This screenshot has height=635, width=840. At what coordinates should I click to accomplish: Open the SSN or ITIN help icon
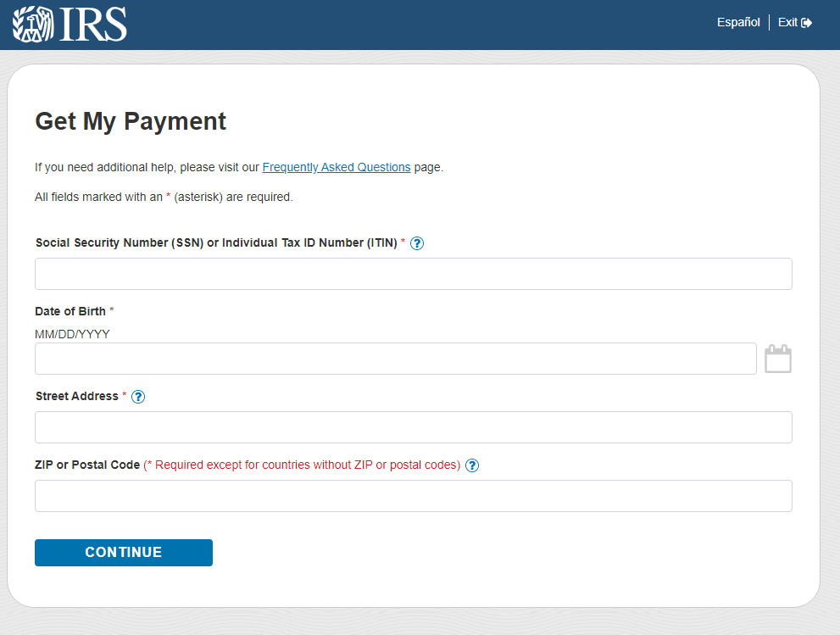coord(417,243)
